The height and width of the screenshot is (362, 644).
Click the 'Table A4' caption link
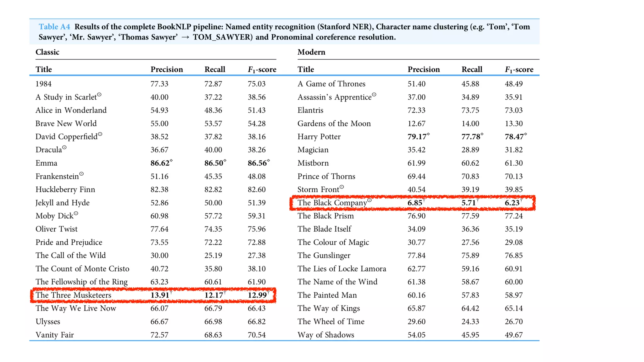click(54, 27)
